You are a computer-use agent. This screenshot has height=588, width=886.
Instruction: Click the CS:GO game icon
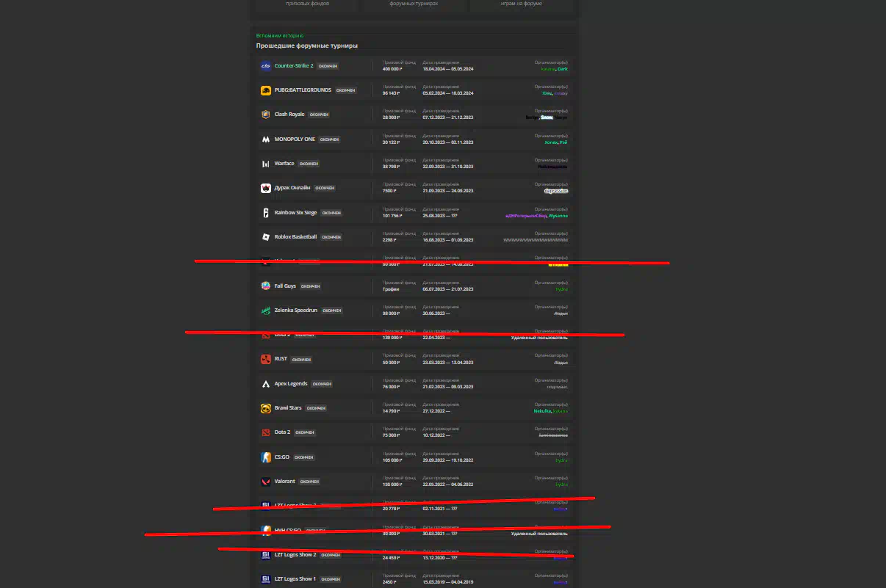click(266, 457)
